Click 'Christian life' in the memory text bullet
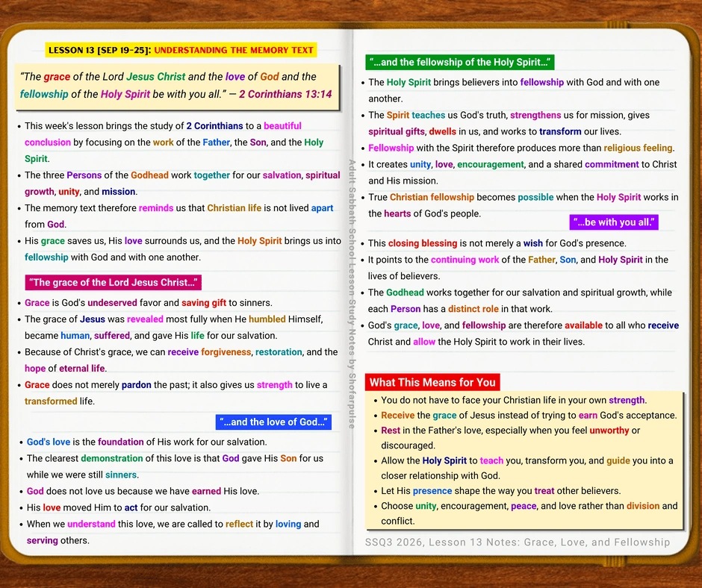Screen dimensions: 702x588 coord(234,208)
